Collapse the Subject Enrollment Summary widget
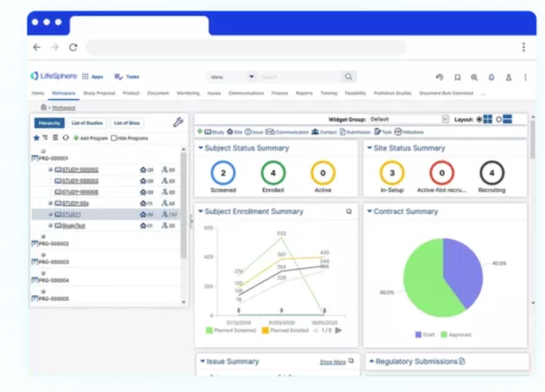 201,211
